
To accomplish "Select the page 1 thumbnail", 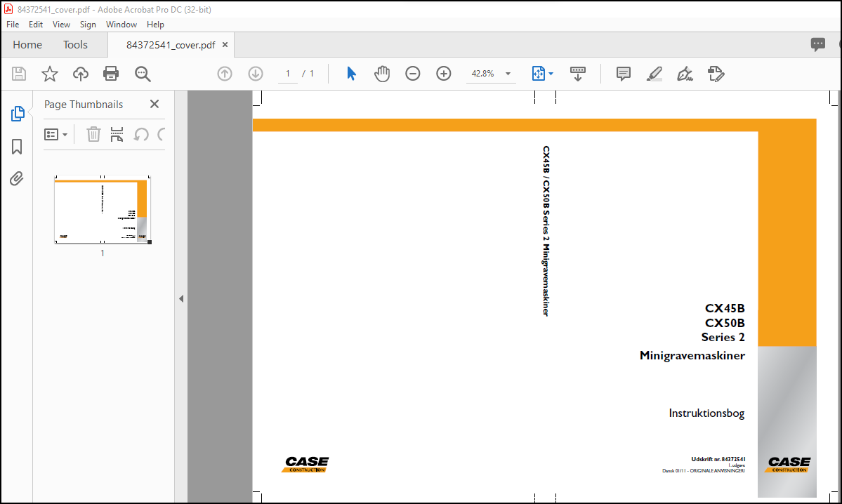I will click(102, 209).
